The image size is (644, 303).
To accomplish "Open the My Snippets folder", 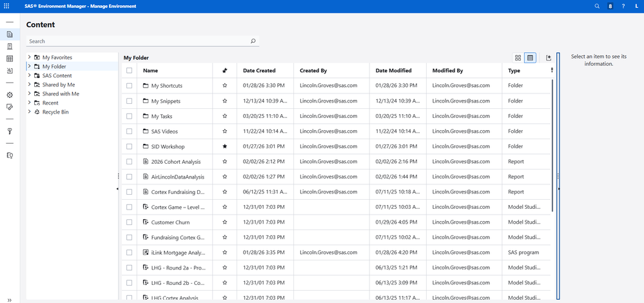I will click(x=166, y=101).
